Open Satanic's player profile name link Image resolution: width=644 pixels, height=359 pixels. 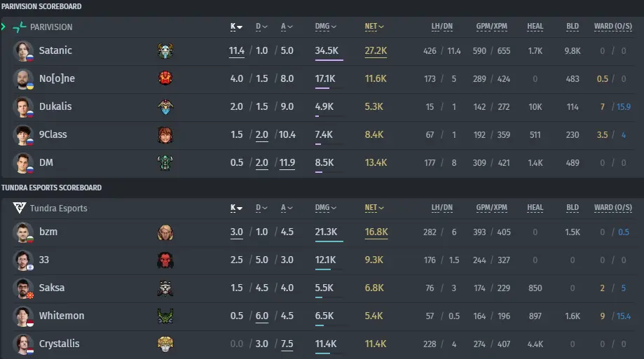55,50
